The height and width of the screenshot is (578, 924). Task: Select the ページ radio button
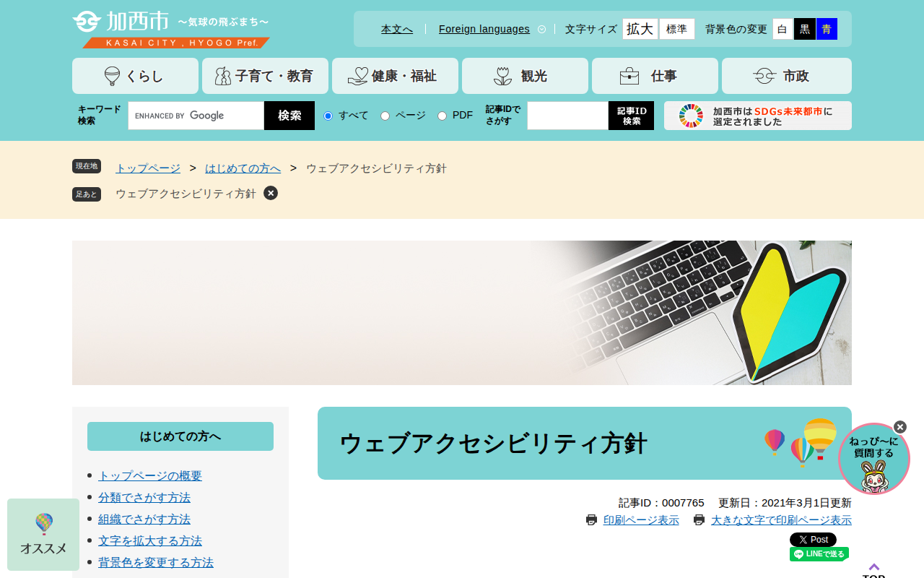click(385, 116)
